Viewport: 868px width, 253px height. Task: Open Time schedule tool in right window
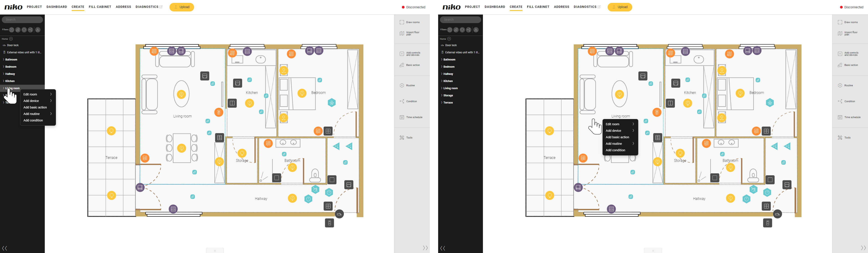tap(840, 117)
